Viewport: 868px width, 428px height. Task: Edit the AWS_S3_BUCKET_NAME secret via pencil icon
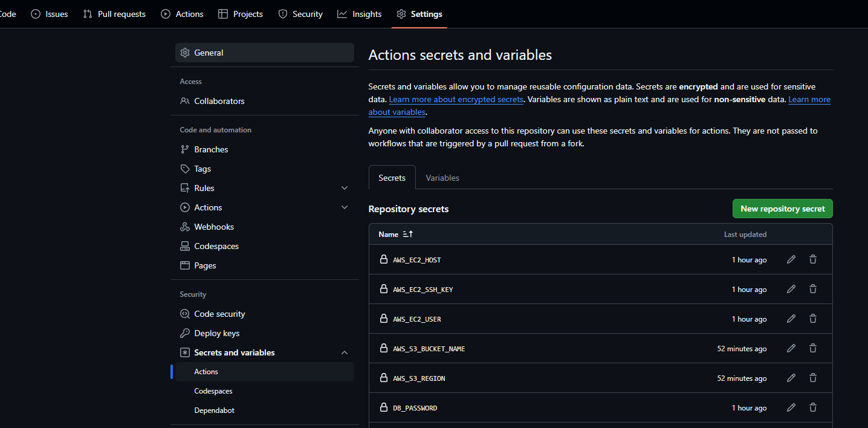tap(791, 348)
